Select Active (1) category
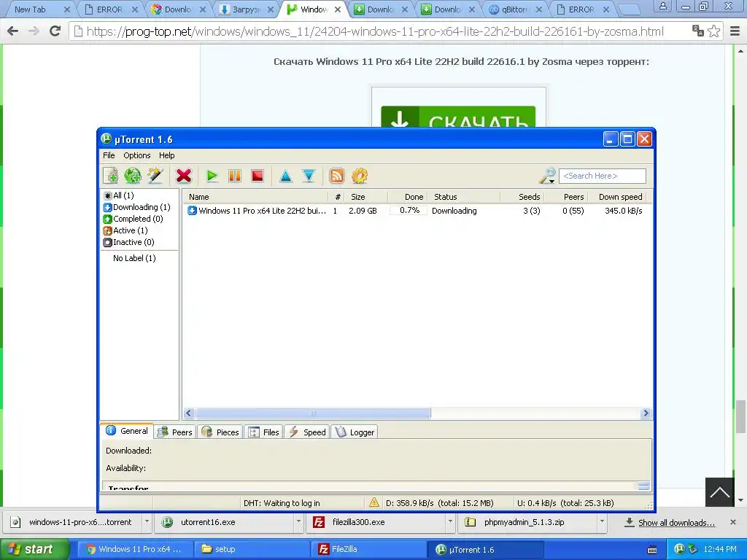 [125, 230]
